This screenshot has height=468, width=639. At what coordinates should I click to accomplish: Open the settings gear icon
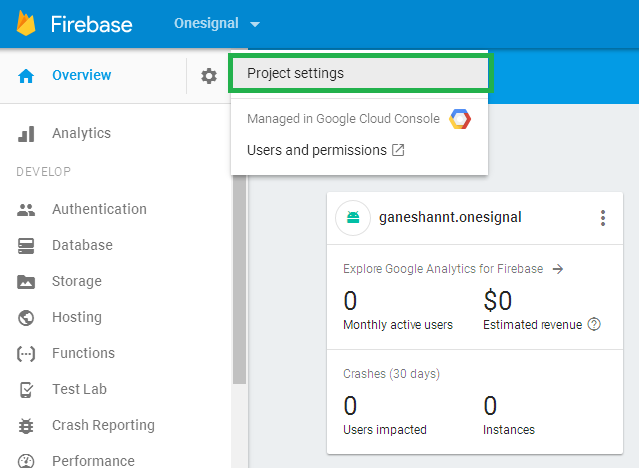(x=209, y=76)
